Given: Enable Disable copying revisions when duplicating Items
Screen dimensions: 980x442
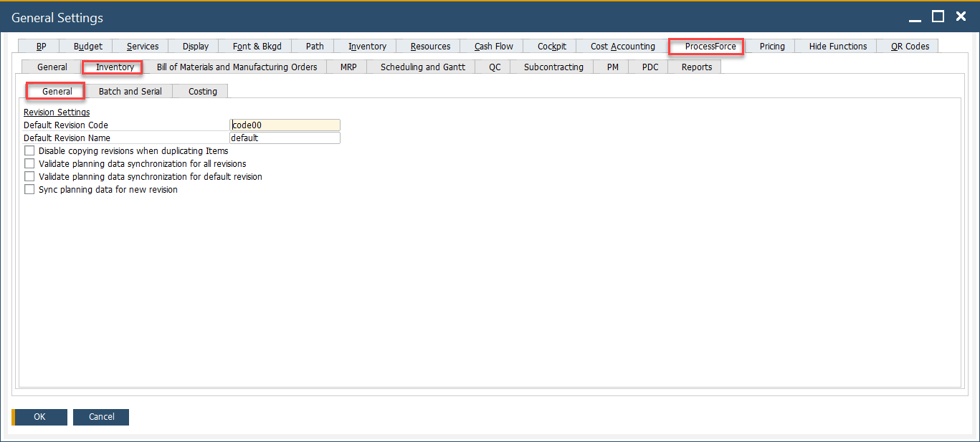Looking at the screenshot, I should (29, 151).
